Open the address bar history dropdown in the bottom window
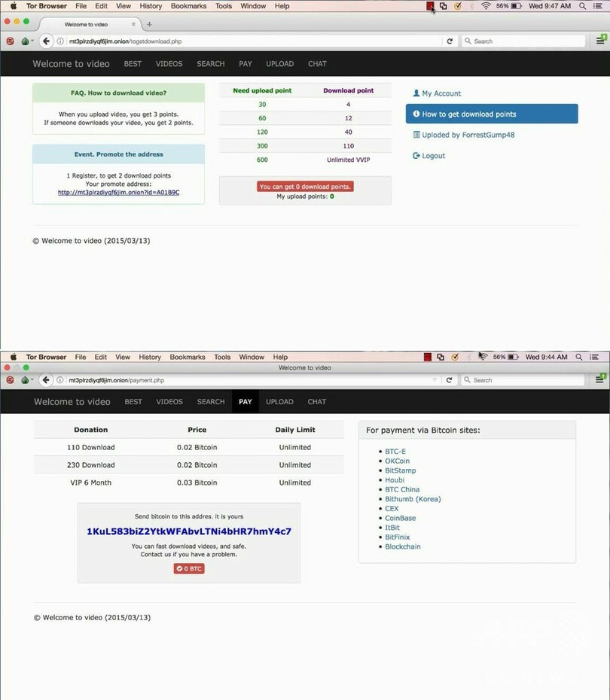The image size is (610, 700). [x=435, y=380]
